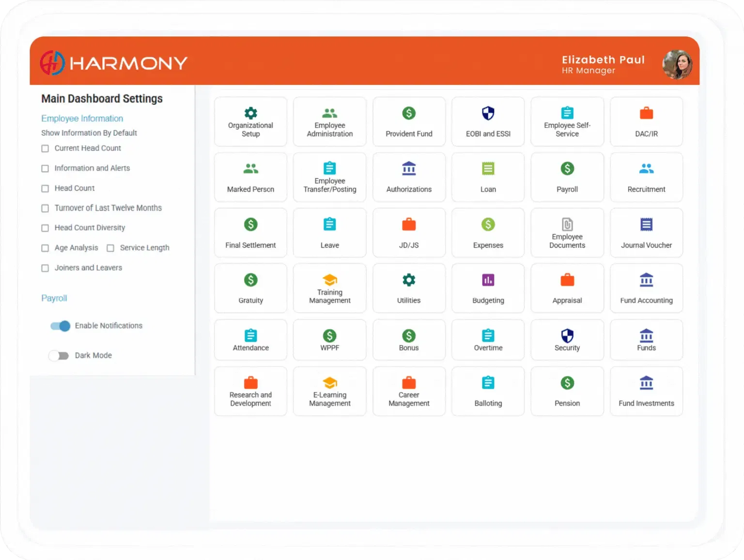Check Joiners and Leavers checkbox
This screenshot has height=560, width=744.
45,268
